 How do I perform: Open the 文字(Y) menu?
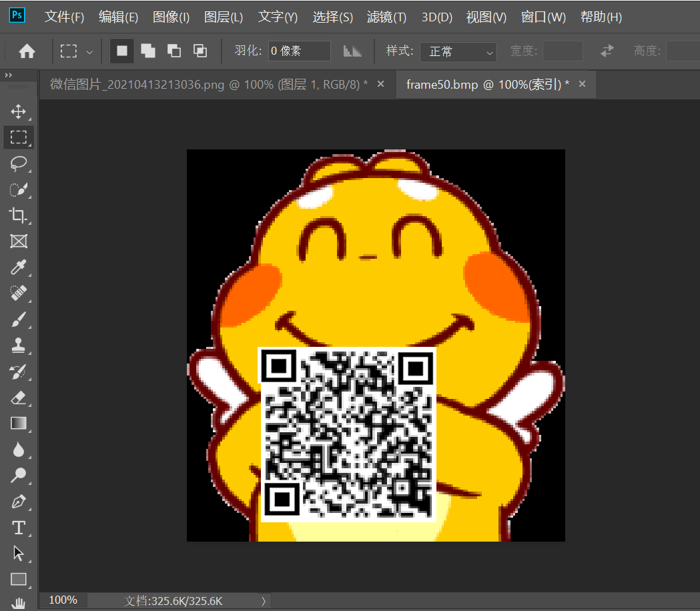click(278, 17)
